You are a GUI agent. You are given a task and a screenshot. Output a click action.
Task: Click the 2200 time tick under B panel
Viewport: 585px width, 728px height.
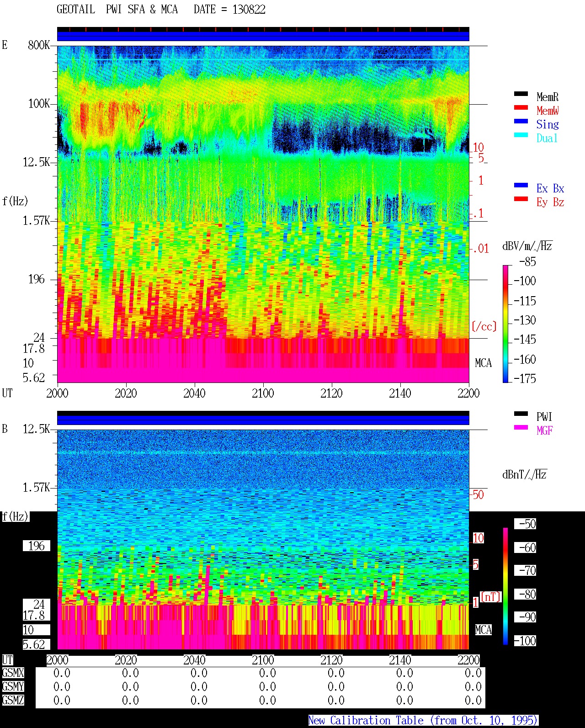pyautogui.click(x=468, y=660)
